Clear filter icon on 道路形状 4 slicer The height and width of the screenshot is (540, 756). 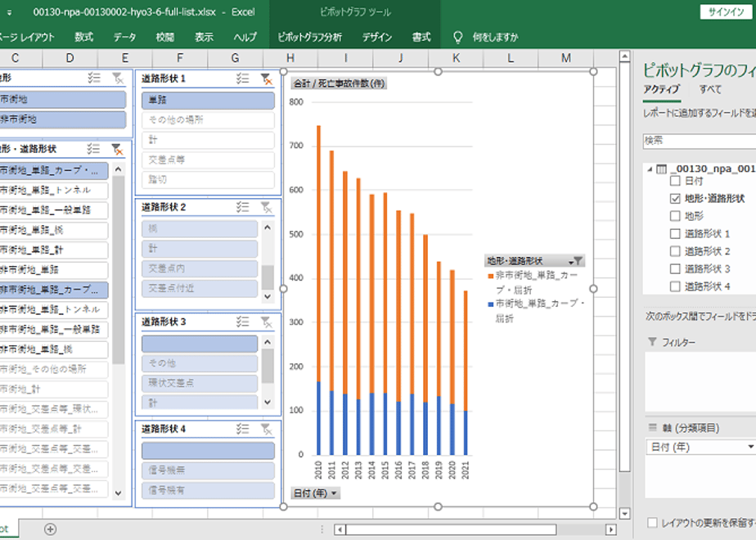tap(266, 429)
